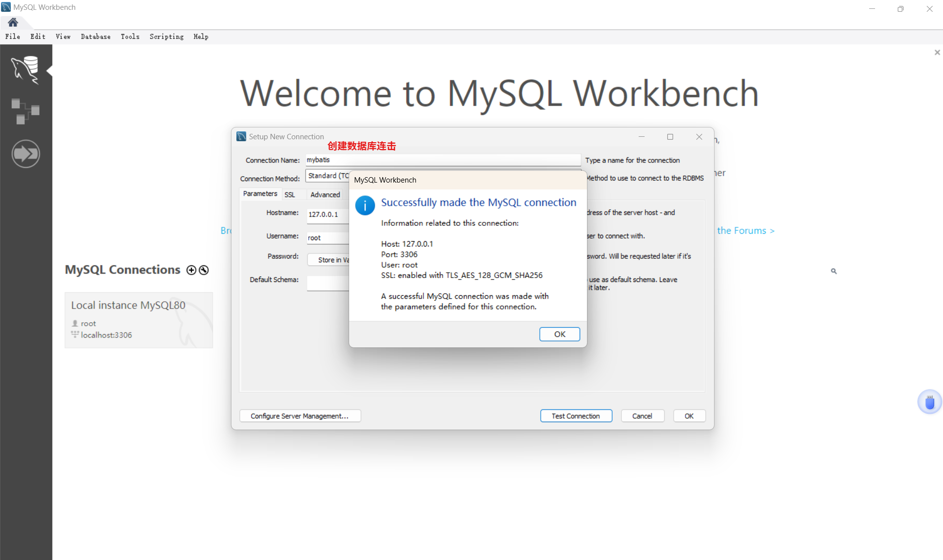Click 'localhost:3306' on connection tile
943x560 pixels.
(106, 335)
